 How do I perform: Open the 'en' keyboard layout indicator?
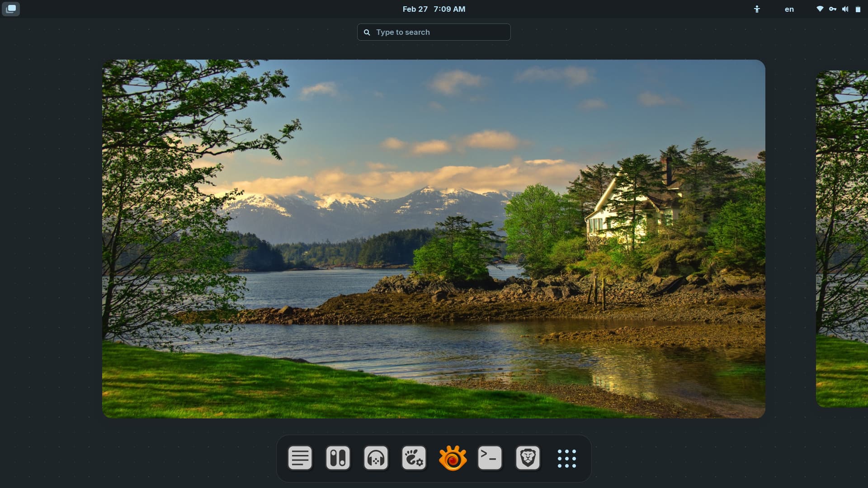click(x=789, y=9)
